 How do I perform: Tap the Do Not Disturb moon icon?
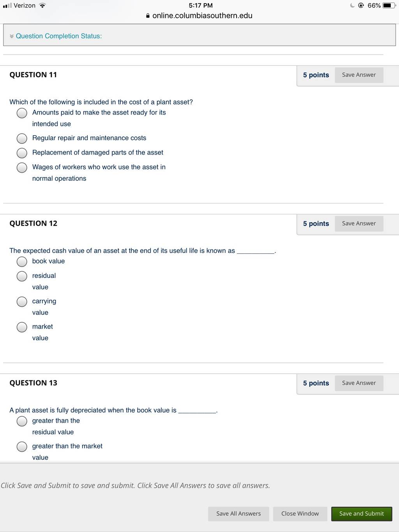click(x=352, y=5)
